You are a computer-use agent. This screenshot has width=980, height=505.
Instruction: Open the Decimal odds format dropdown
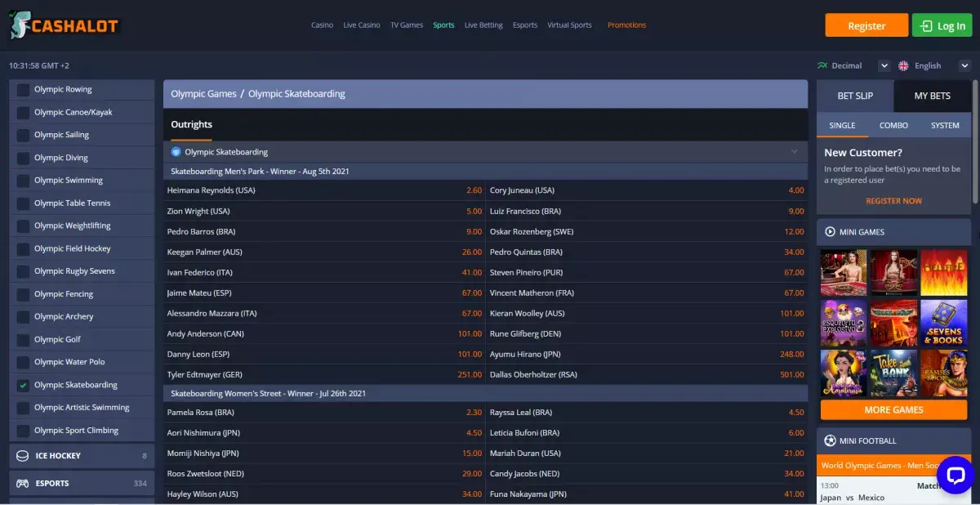884,65
